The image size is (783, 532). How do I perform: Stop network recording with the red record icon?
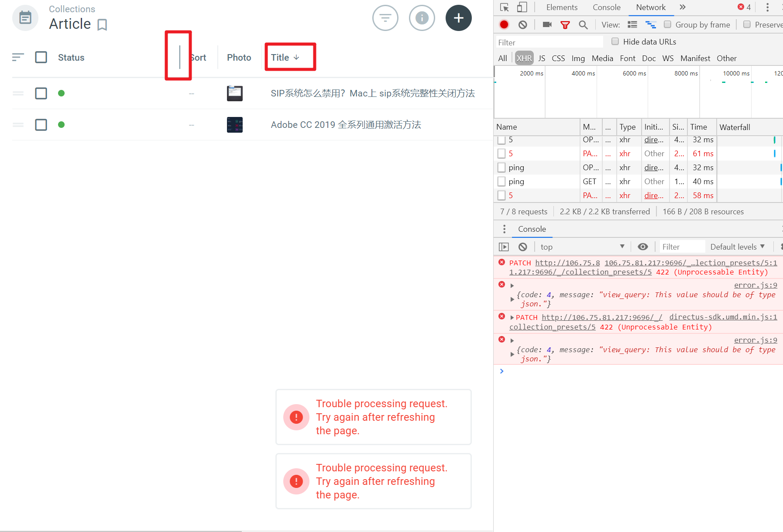(504, 24)
